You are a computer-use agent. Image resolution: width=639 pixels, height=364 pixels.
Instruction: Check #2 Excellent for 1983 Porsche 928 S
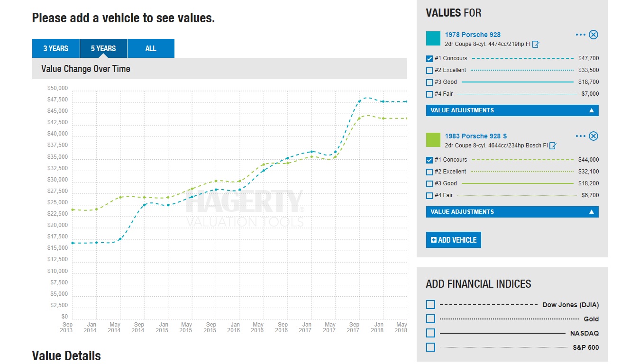[x=429, y=172]
